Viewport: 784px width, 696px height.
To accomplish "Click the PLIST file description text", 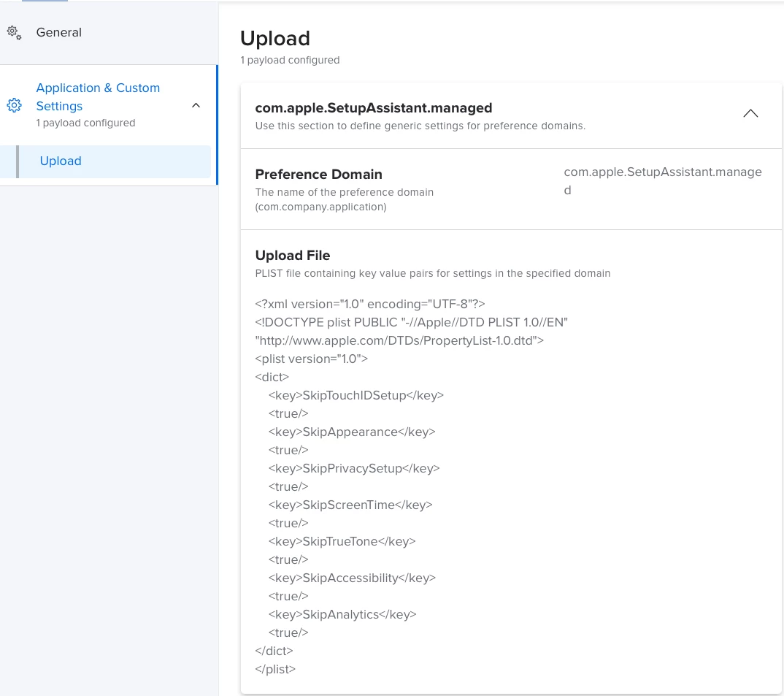I will (x=432, y=274).
